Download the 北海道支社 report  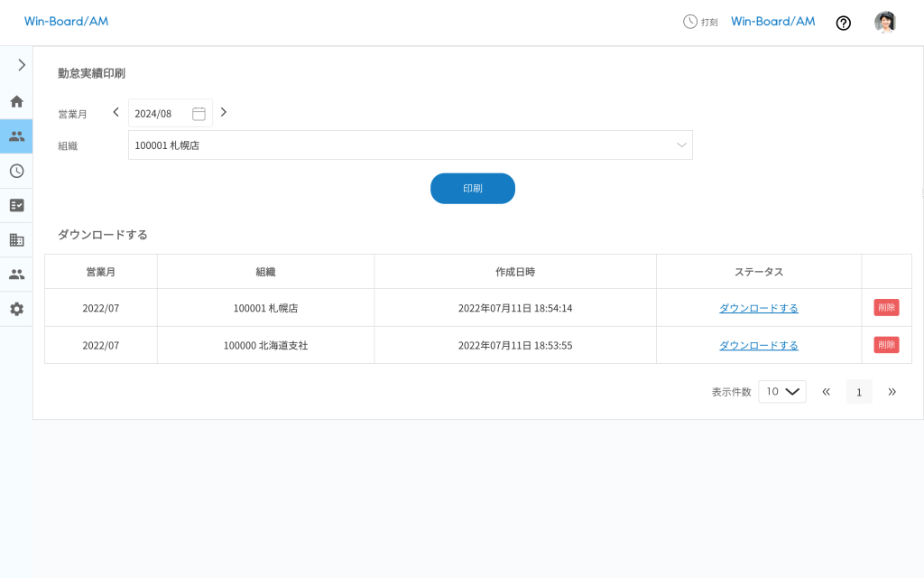click(x=758, y=345)
